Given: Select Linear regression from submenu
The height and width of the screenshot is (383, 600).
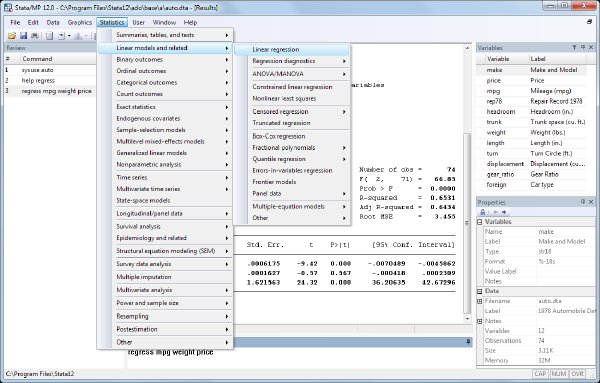Looking at the screenshot, I should pyautogui.click(x=292, y=50).
